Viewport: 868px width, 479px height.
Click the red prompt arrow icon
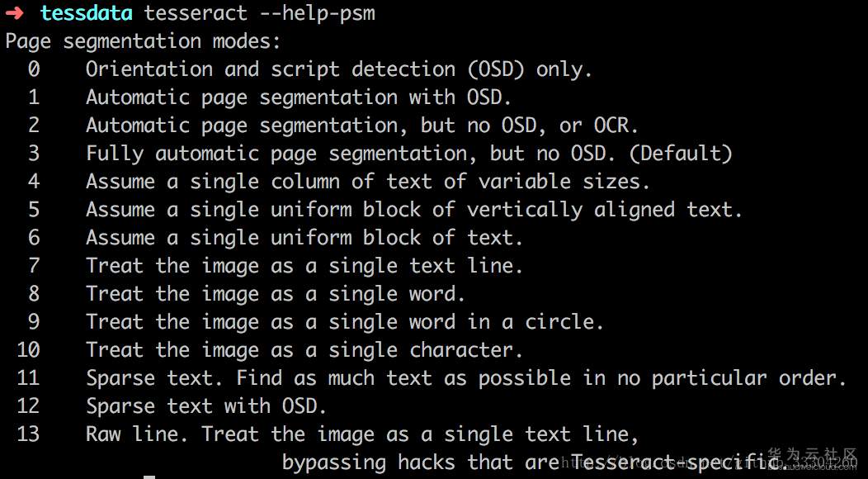click(15, 13)
